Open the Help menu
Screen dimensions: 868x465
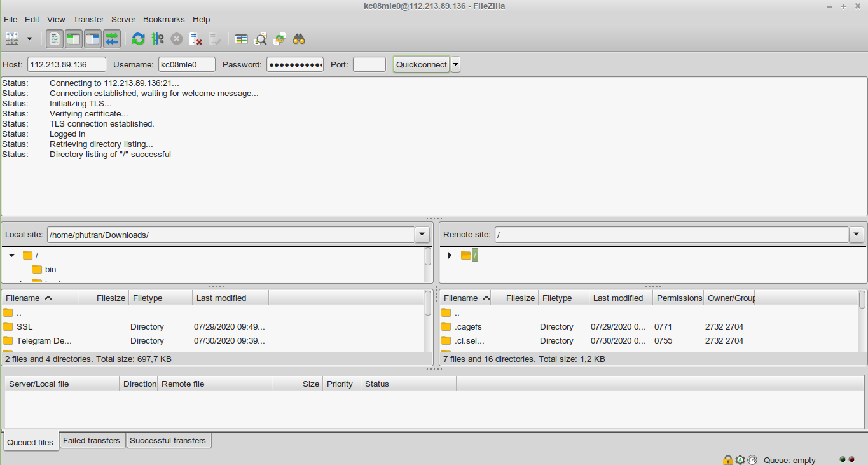pyautogui.click(x=201, y=20)
